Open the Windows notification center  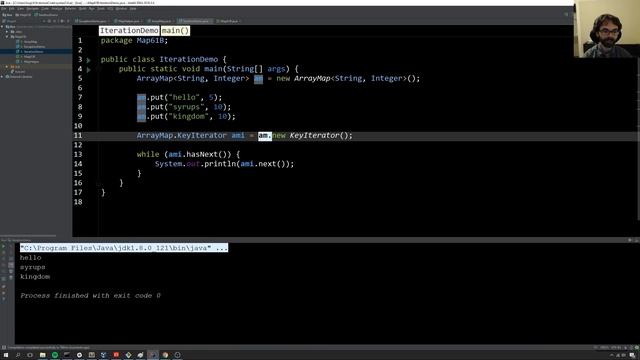tap(632, 356)
